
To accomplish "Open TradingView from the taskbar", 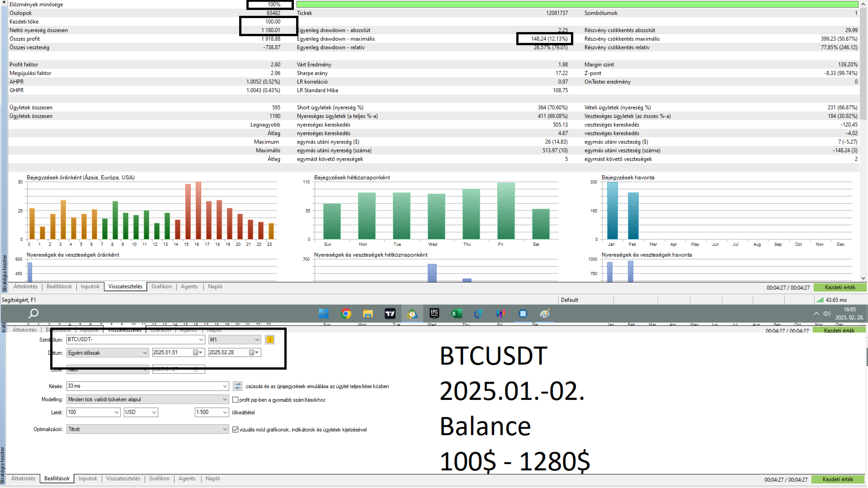I will click(390, 314).
